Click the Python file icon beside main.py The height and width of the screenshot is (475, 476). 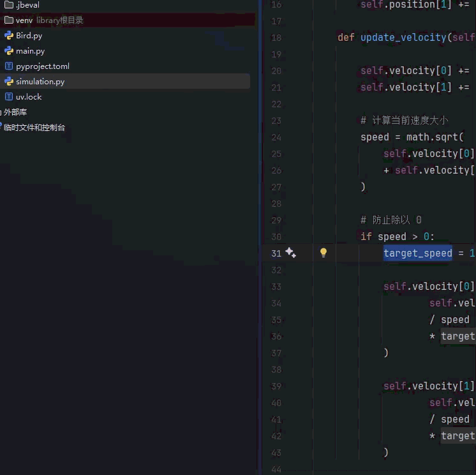(9, 50)
